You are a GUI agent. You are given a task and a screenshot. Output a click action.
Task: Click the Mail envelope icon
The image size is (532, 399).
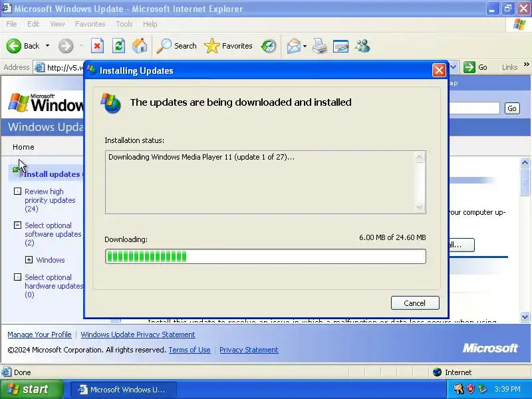click(293, 46)
